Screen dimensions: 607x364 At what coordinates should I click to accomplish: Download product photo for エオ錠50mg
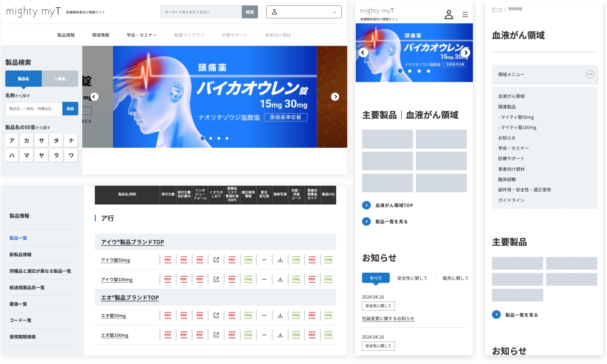(x=280, y=315)
